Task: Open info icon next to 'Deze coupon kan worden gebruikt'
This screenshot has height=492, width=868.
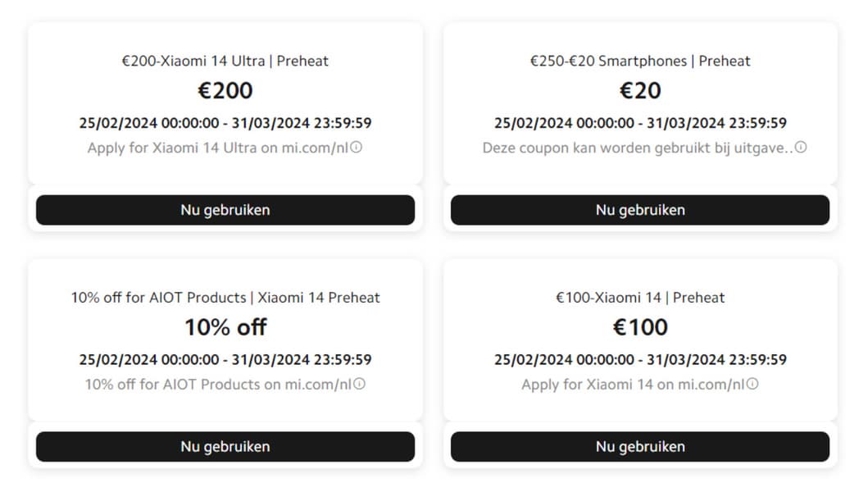Action: (x=801, y=148)
